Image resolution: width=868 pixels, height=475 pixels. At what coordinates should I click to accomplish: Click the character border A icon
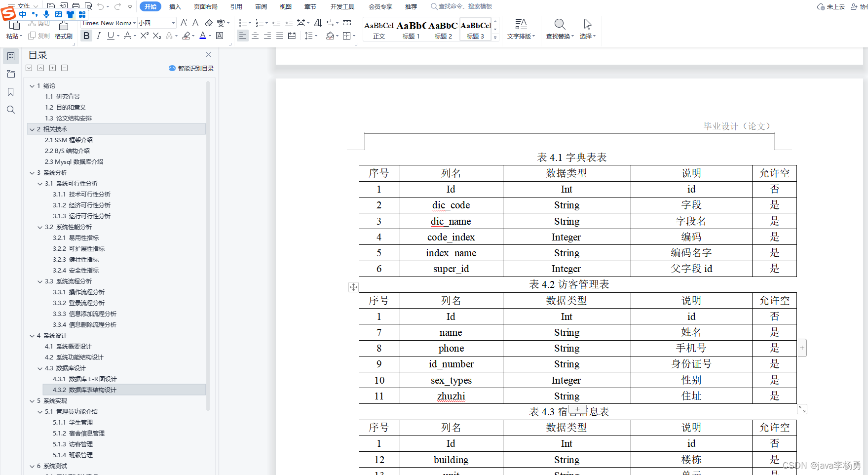coord(220,36)
